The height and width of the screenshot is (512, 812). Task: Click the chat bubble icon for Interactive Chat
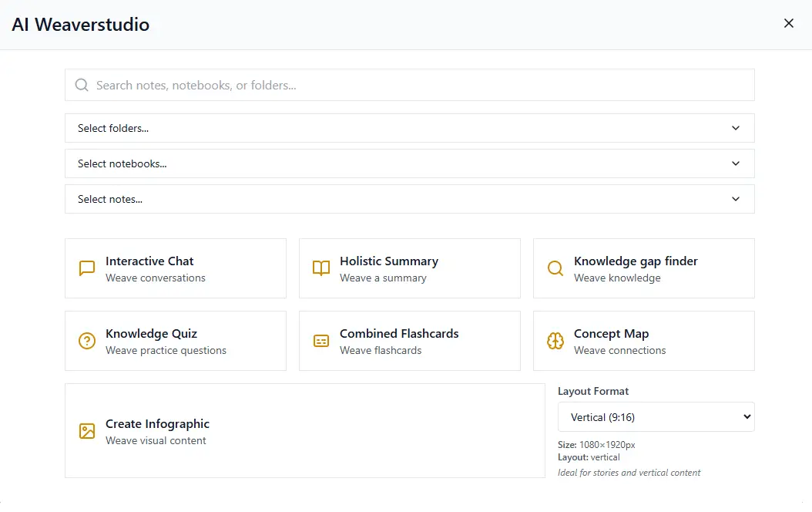(x=87, y=268)
